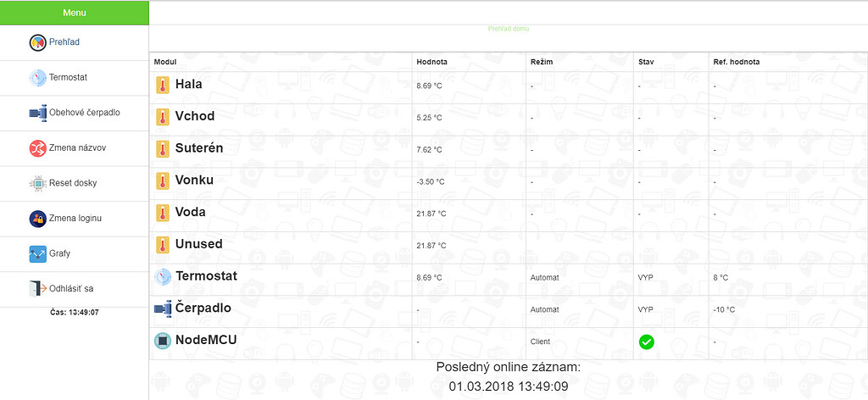Click the Odhlásiť sa logout link

point(72,289)
